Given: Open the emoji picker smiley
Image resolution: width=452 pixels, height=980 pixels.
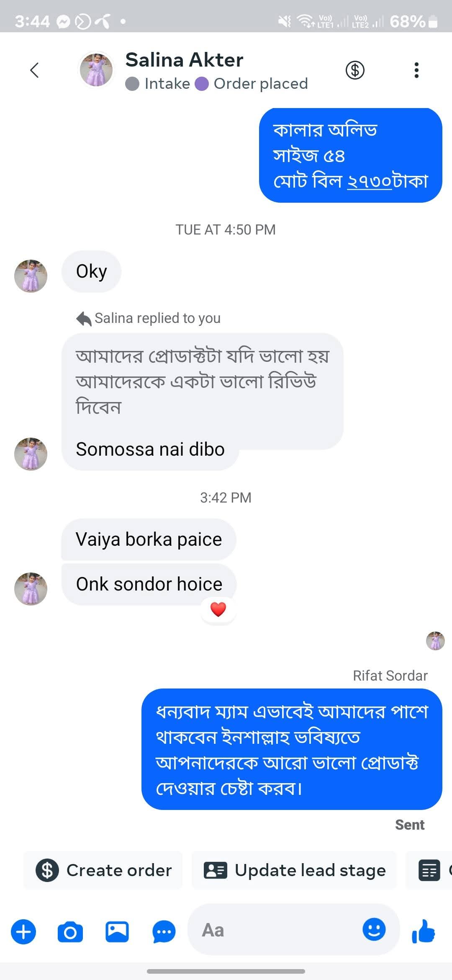Looking at the screenshot, I should point(374,929).
